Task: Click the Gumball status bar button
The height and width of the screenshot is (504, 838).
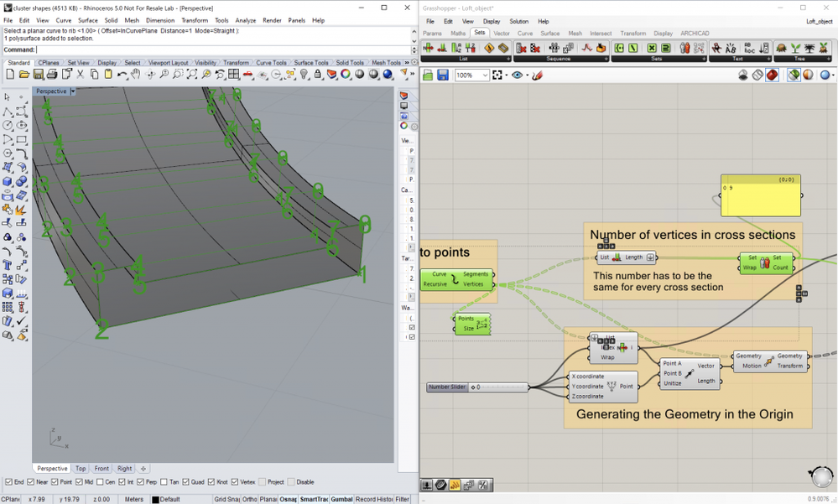Action: [341, 499]
